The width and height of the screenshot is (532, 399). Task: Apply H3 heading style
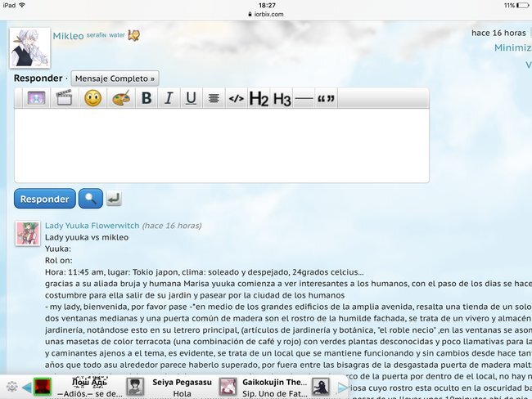pyautogui.click(x=282, y=99)
